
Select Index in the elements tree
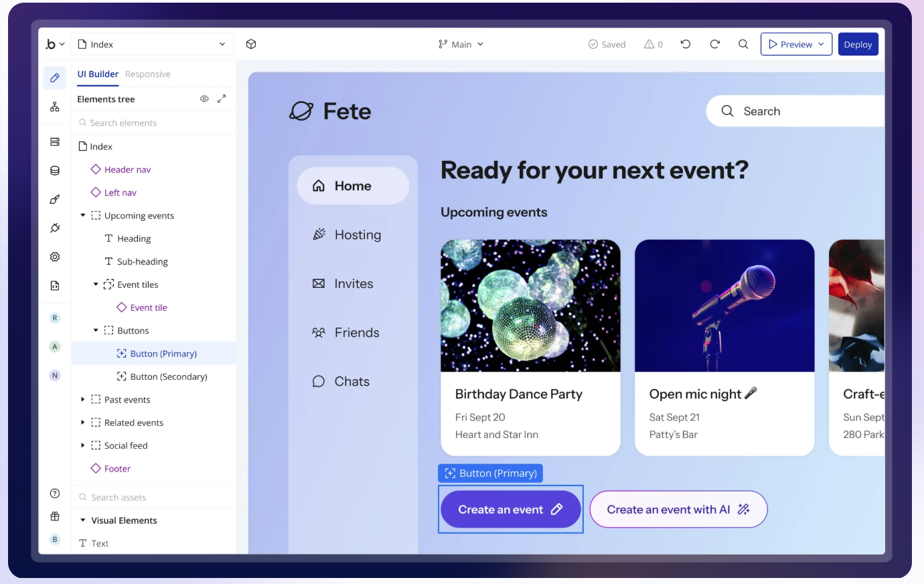96,147
